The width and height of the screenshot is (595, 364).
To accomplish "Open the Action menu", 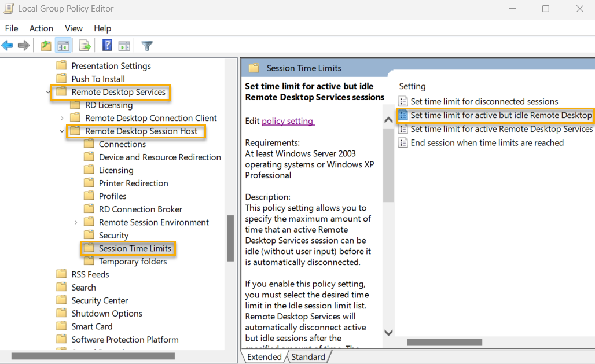I will point(41,28).
